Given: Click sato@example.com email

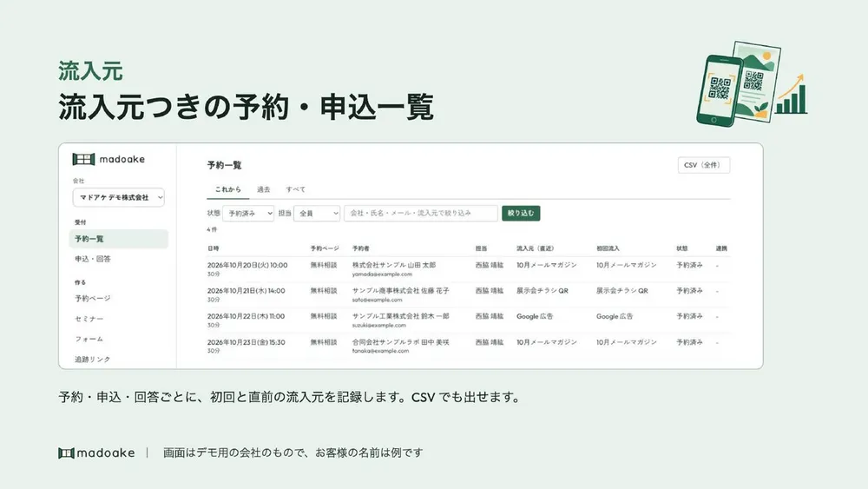Looking at the screenshot, I should pos(377,300).
